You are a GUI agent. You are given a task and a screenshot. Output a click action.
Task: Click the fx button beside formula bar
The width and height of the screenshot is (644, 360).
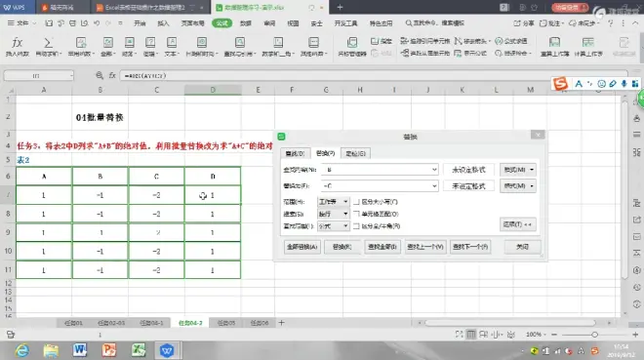112,75
